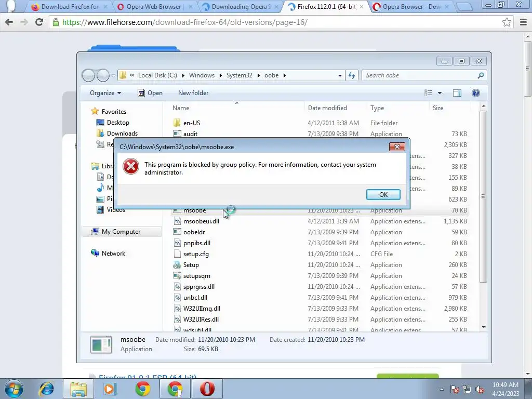Select the msoobeui.dll file icon
The width and height of the screenshot is (532, 399).
[177, 221]
